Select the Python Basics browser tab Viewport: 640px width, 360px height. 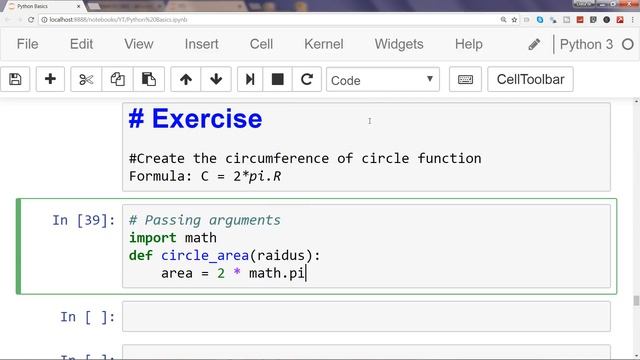pos(43,6)
